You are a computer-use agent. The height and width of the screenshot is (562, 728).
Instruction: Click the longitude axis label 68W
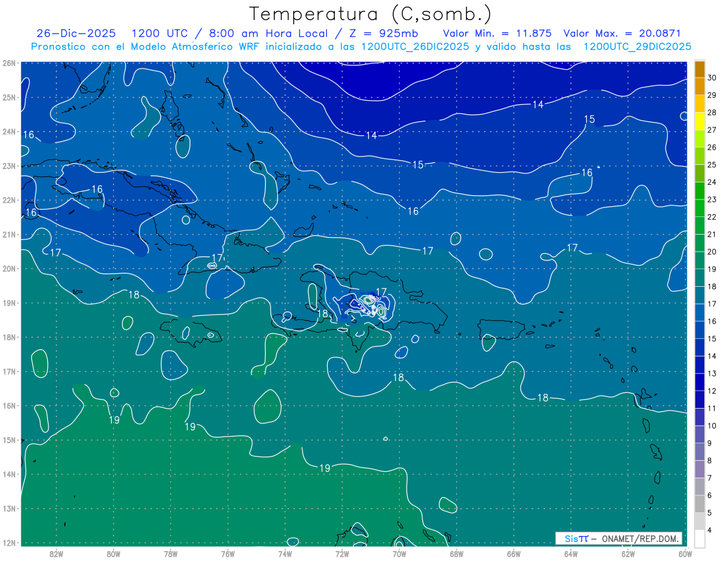tap(457, 554)
